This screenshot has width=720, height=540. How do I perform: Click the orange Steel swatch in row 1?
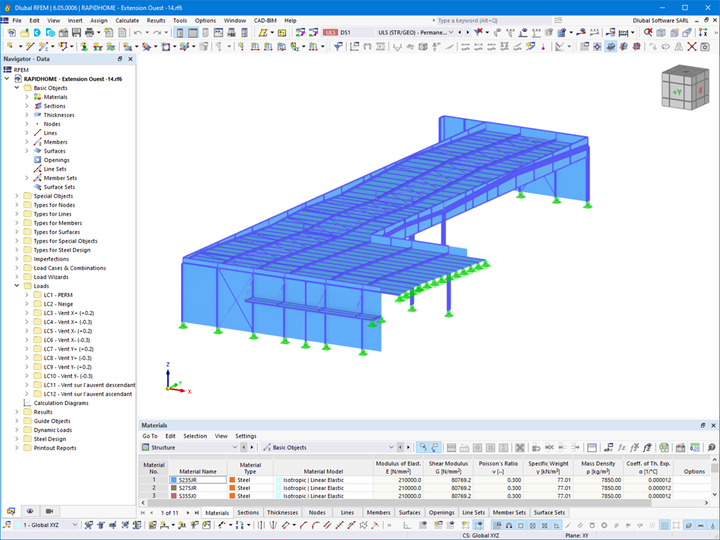coord(232,480)
